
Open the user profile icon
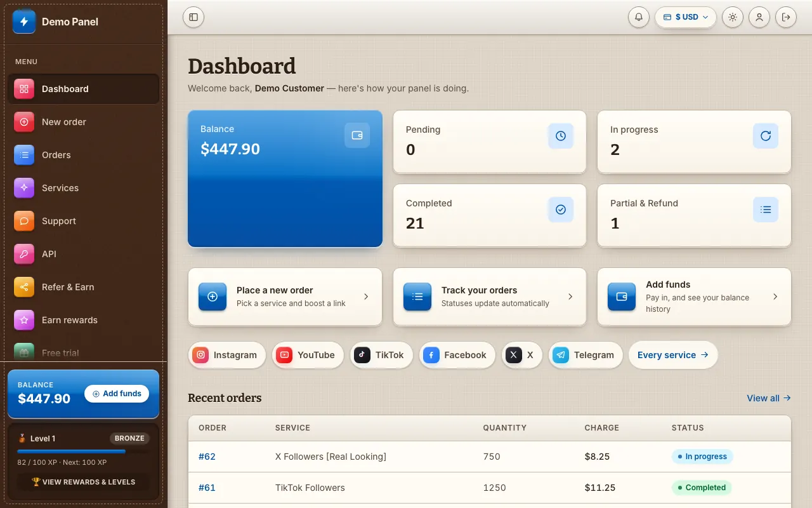pyautogui.click(x=759, y=17)
